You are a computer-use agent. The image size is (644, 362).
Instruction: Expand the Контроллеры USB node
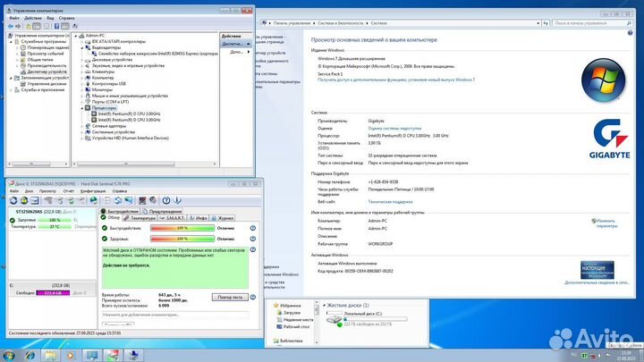click(82, 84)
